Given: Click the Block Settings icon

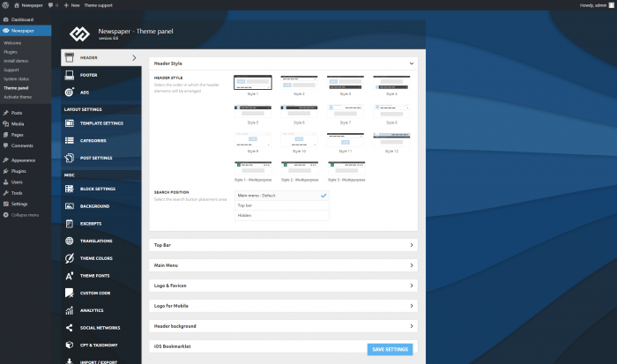Looking at the screenshot, I should coord(70,189).
